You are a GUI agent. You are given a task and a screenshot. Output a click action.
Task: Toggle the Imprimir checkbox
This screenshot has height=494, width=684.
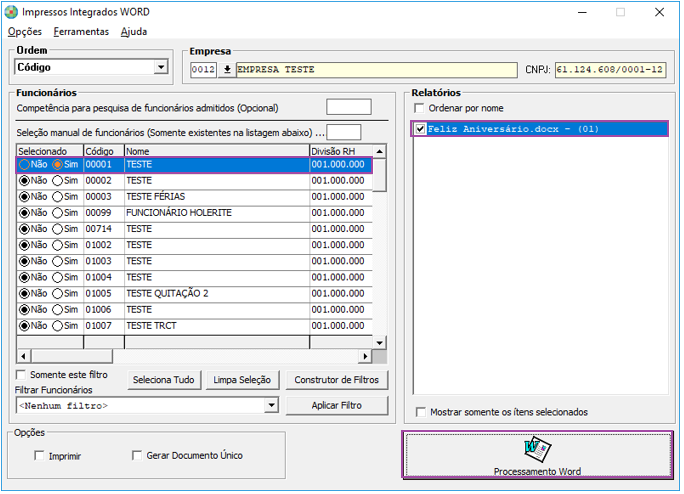coord(40,457)
